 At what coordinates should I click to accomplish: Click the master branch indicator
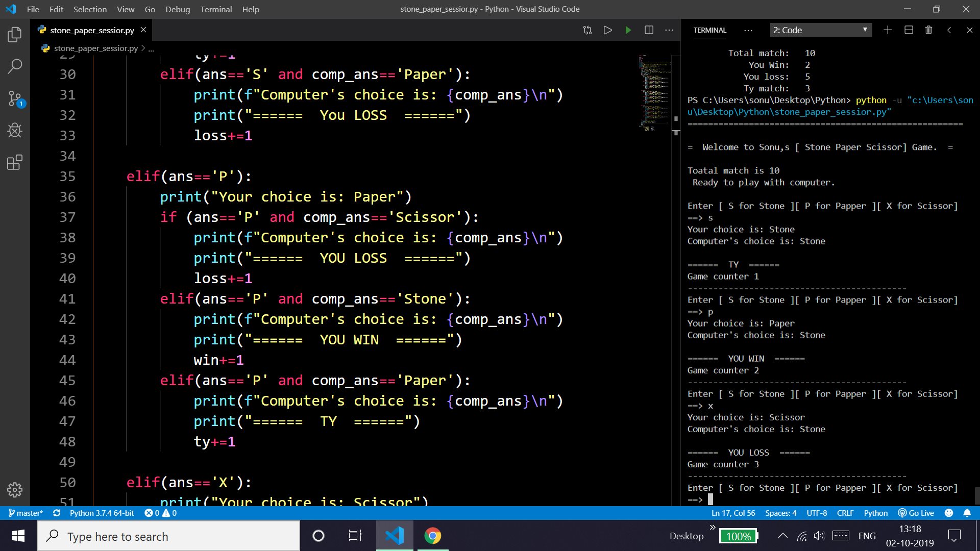tap(26, 513)
